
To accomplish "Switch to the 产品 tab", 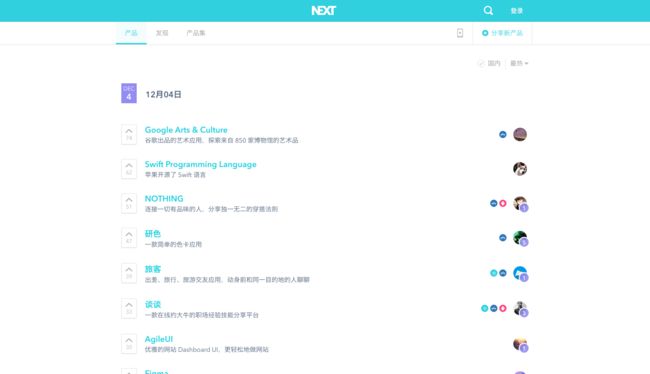I will click(x=131, y=33).
